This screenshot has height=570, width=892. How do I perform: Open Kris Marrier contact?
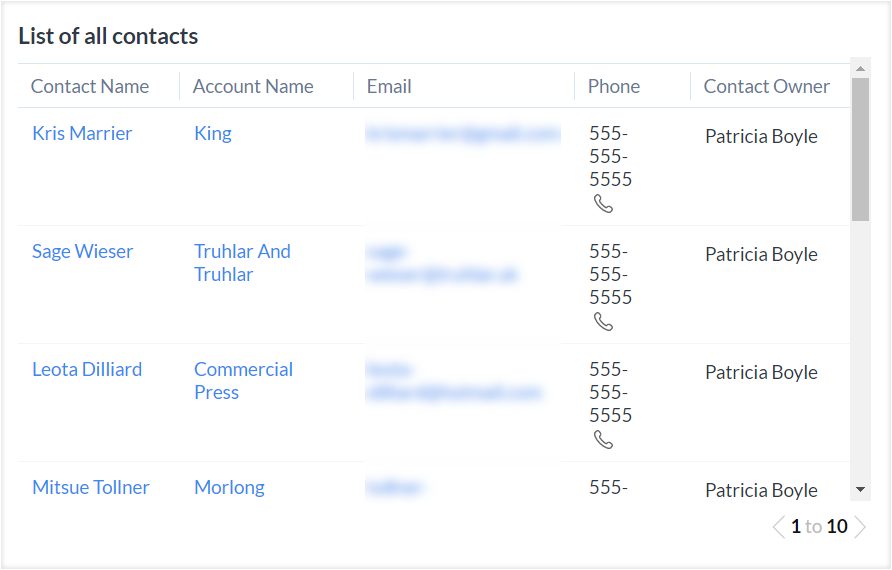(82, 133)
